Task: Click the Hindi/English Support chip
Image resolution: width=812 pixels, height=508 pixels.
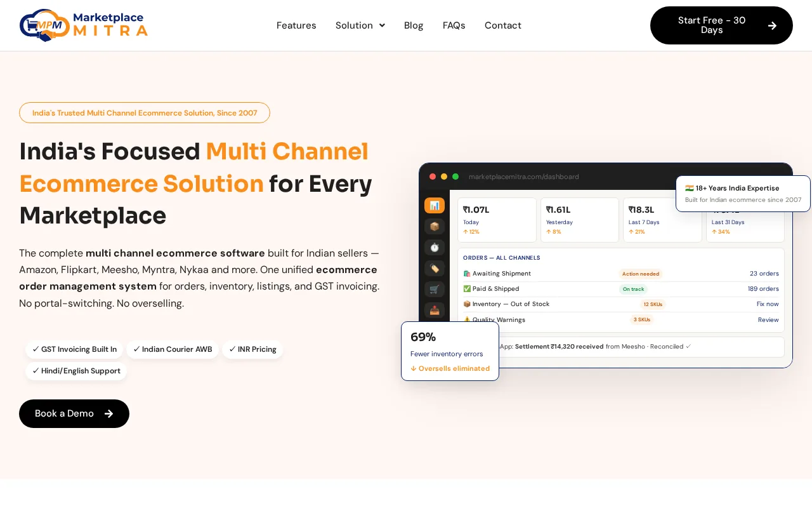Action: [76, 371]
